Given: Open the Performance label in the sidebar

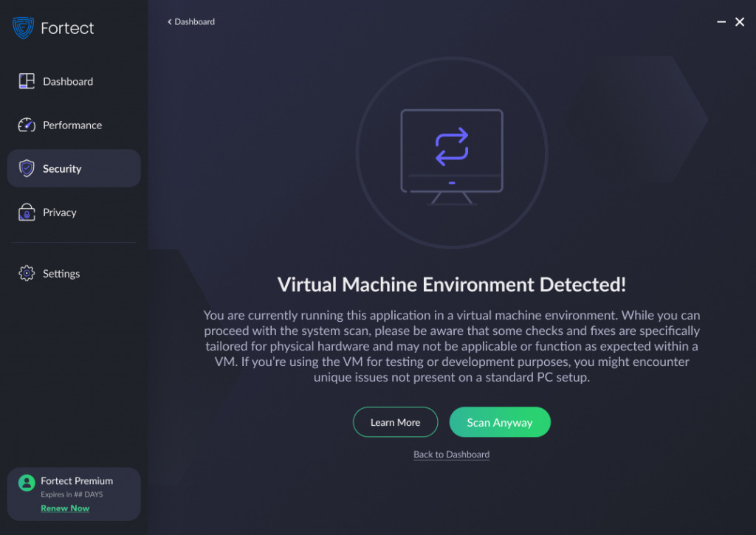Looking at the screenshot, I should coord(72,125).
